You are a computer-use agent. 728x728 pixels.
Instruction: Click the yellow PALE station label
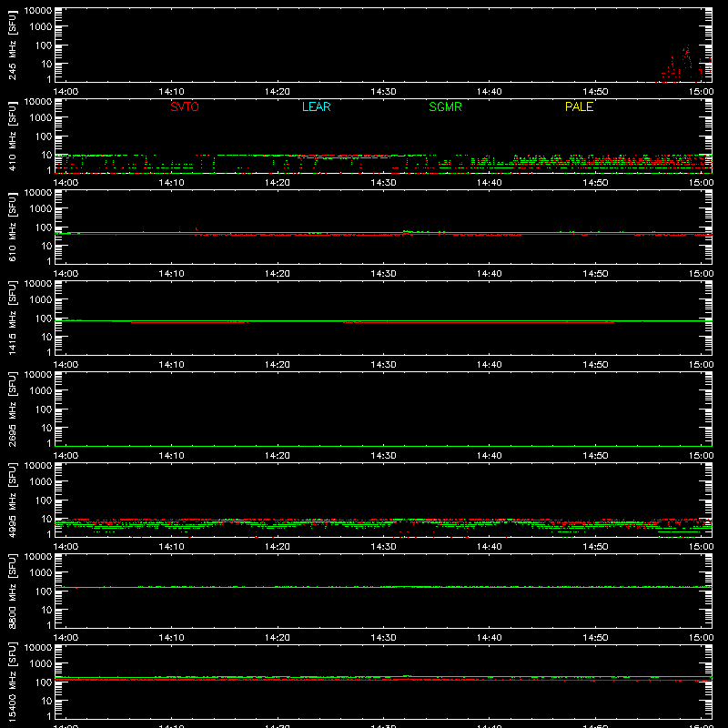point(579,106)
